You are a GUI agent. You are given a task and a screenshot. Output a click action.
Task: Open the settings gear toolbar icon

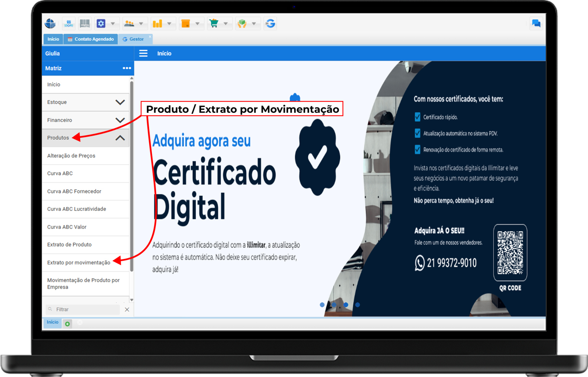pyautogui.click(x=101, y=23)
